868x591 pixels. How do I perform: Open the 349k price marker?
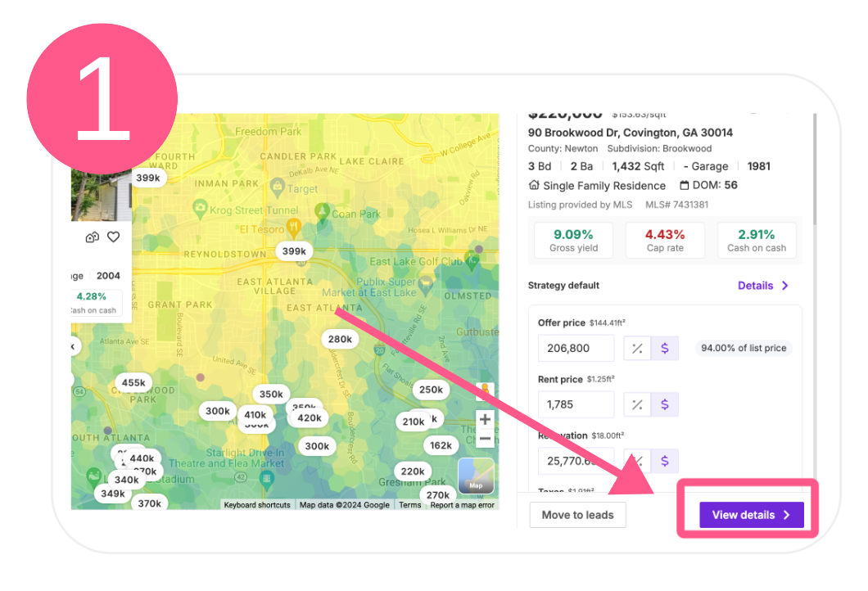113,493
